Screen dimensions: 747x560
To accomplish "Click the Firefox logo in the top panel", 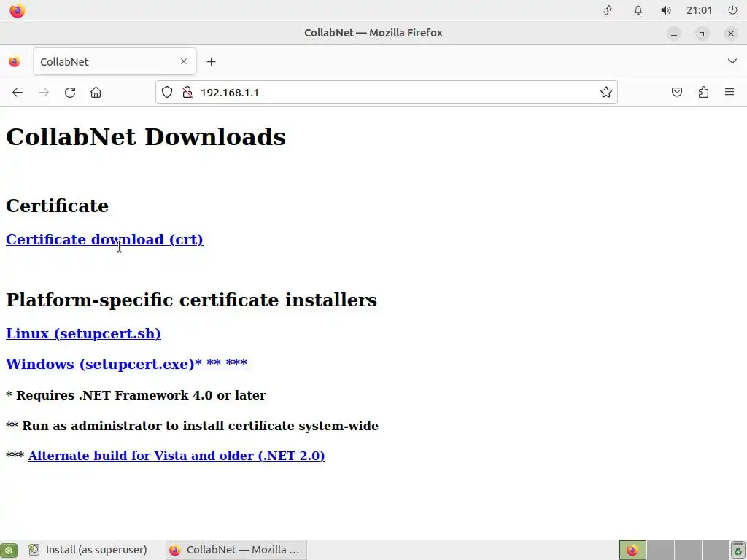I will (18, 10).
